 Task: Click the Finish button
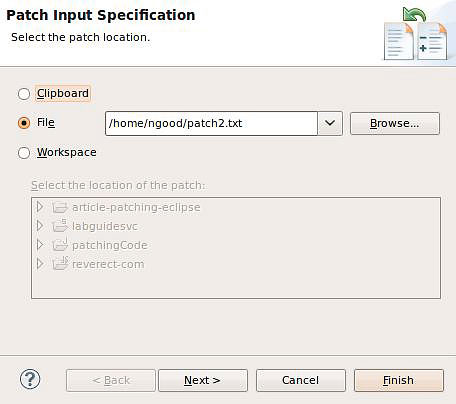click(x=399, y=380)
